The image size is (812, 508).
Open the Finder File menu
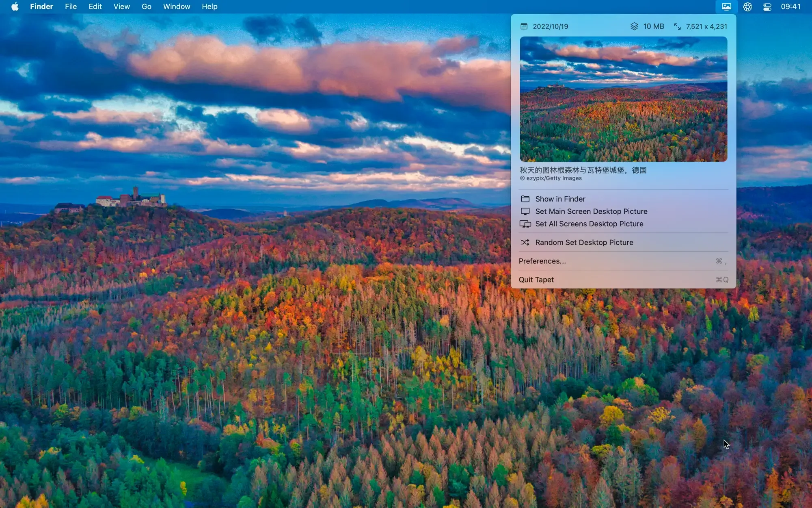(71, 7)
